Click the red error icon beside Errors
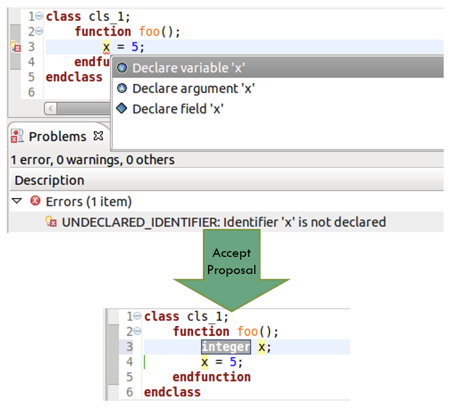Image resolution: width=468 pixels, height=410 pixels. tap(35, 201)
